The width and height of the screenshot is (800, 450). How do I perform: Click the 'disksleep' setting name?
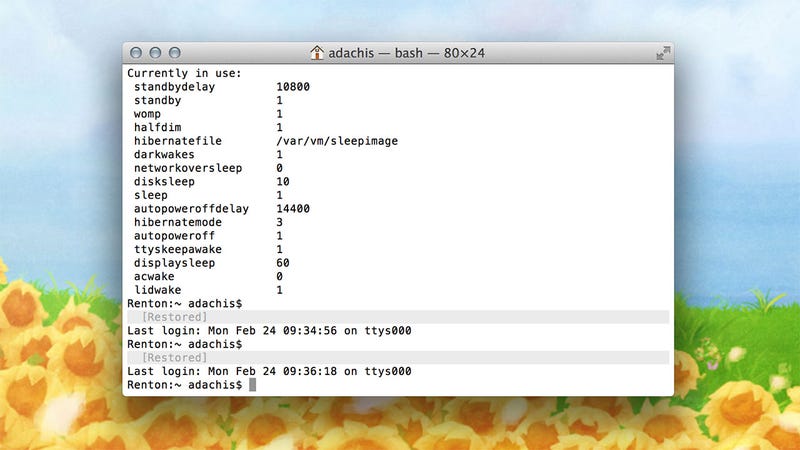coord(164,182)
